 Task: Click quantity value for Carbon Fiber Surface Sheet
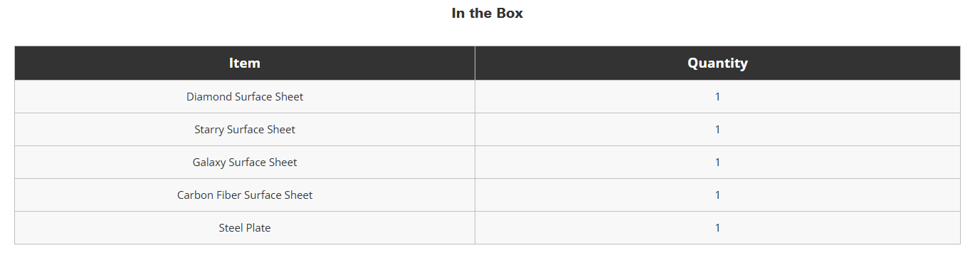tap(717, 195)
